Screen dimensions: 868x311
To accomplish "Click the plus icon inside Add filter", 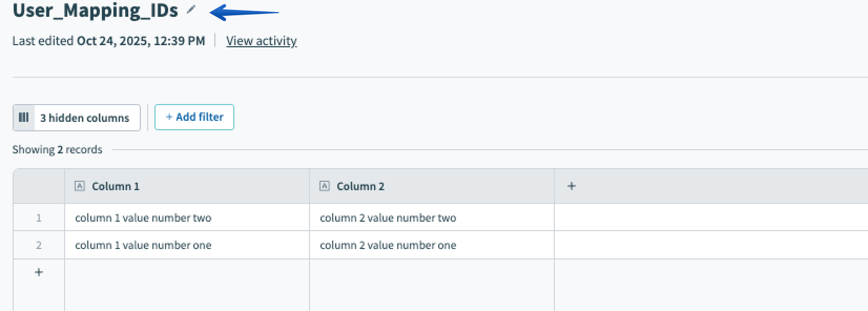I will tap(169, 117).
